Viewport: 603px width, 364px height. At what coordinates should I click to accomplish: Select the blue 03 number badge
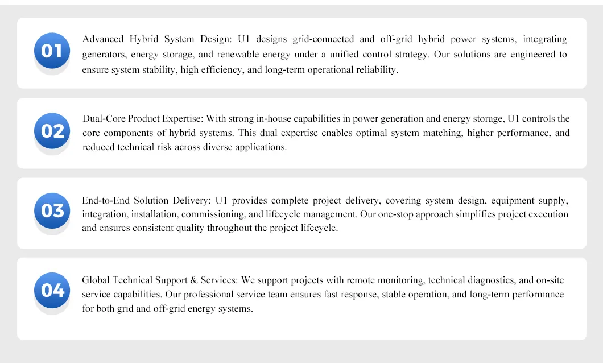tap(52, 210)
